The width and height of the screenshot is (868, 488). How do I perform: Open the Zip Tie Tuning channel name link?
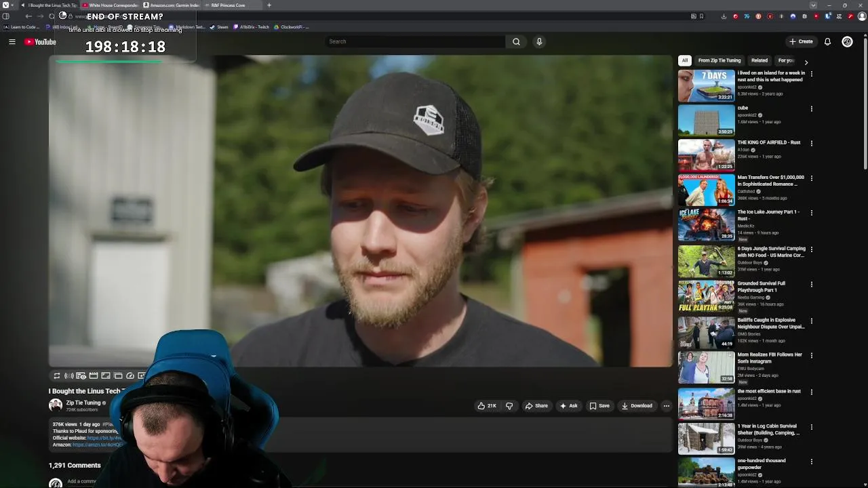[x=83, y=403]
